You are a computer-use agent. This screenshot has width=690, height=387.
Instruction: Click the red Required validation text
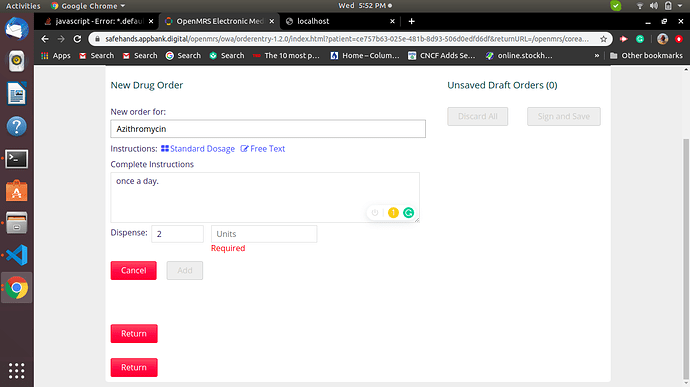(228, 248)
